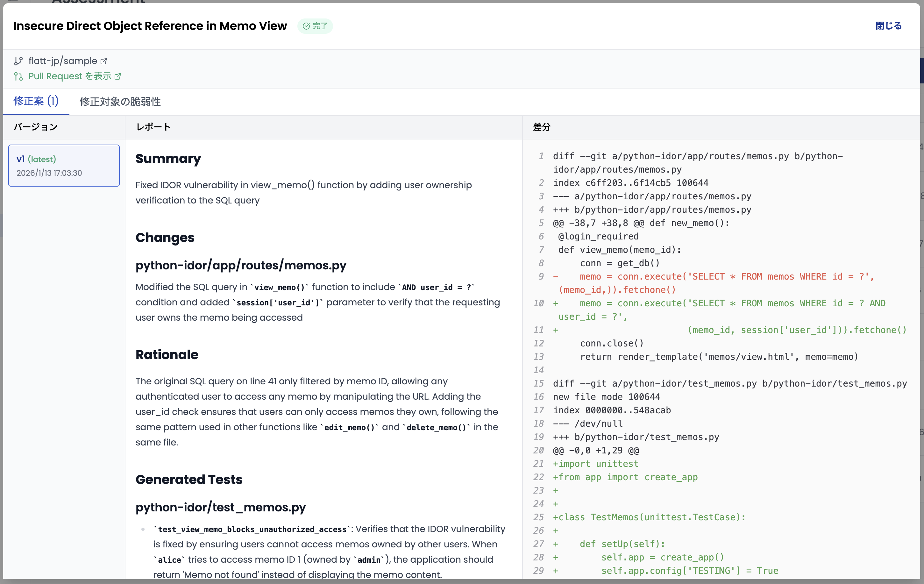Image resolution: width=924 pixels, height=584 pixels.
Task: Click the checkmark icon in 完了 badge
Action: (306, 26)
